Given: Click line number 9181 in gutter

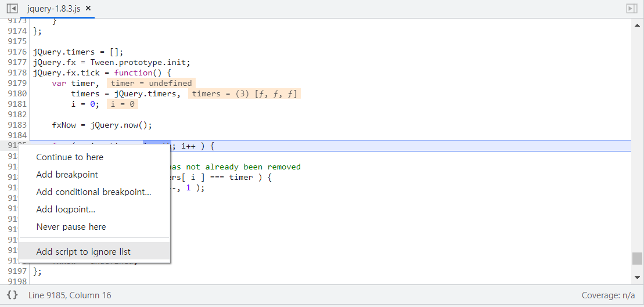Looking at the screenshot, I should [17, 104].
